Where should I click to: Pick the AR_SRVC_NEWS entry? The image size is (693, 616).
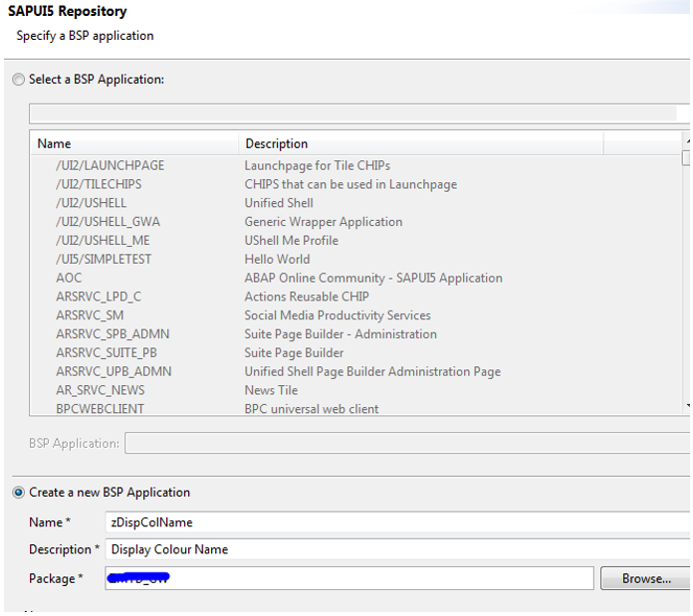(356, 390)
